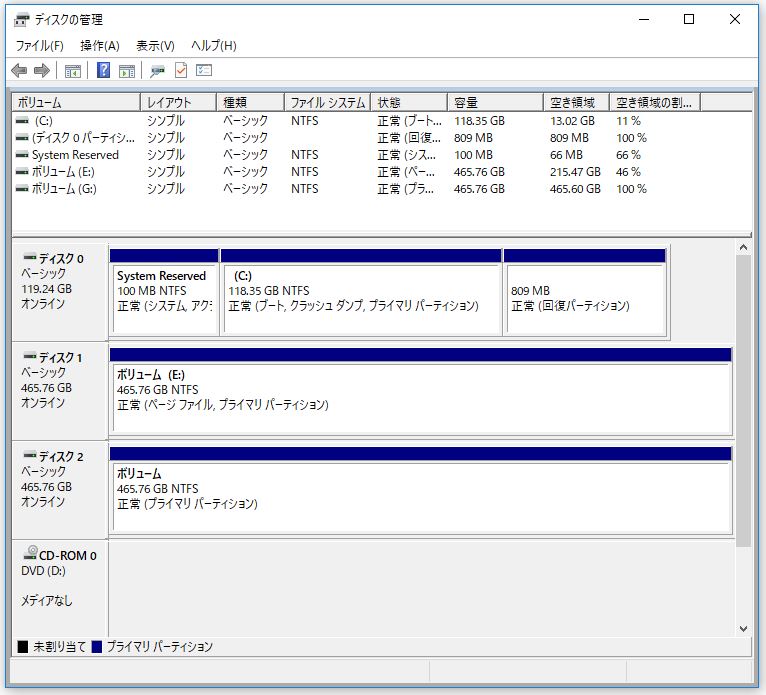
Task: Click drive icon of (C:) volume row
Action: (21, 121)
